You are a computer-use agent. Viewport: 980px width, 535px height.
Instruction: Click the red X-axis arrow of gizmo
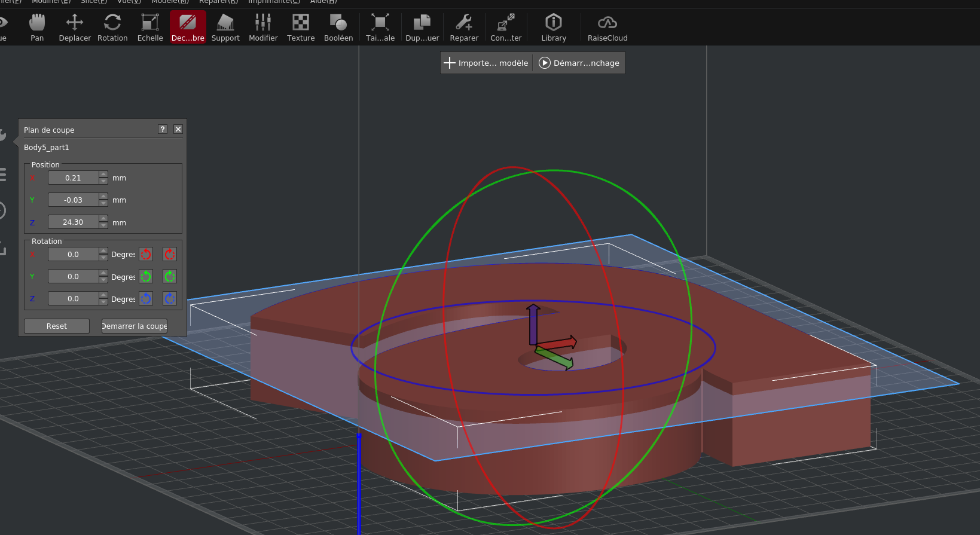[557, 343]
